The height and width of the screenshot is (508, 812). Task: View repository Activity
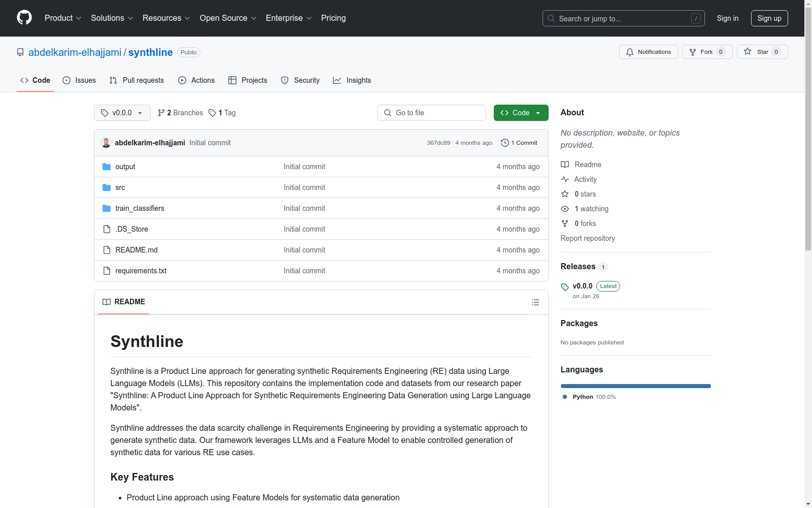click(x=579, y=179)
